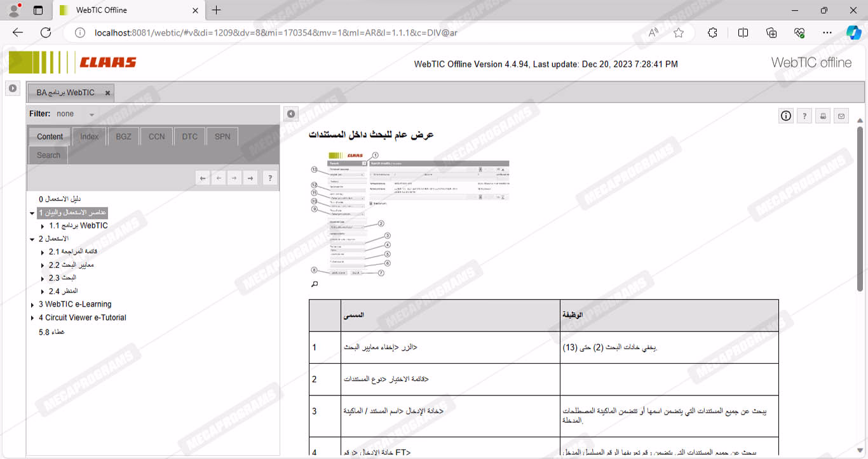Click the scroll up arrow of document scrollbar
The image size is (868, 459).
click(x=860, y=121)
